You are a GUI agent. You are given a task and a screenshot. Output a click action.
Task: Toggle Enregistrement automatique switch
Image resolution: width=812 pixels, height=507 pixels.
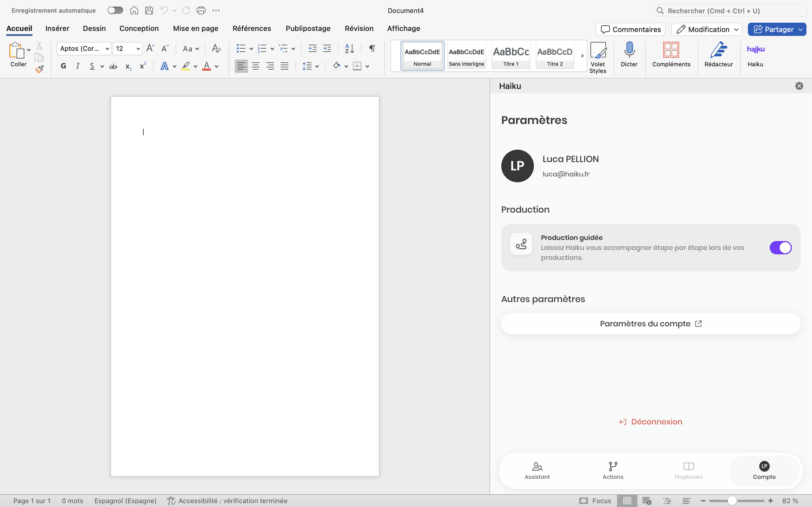click(x=115, y=10)
